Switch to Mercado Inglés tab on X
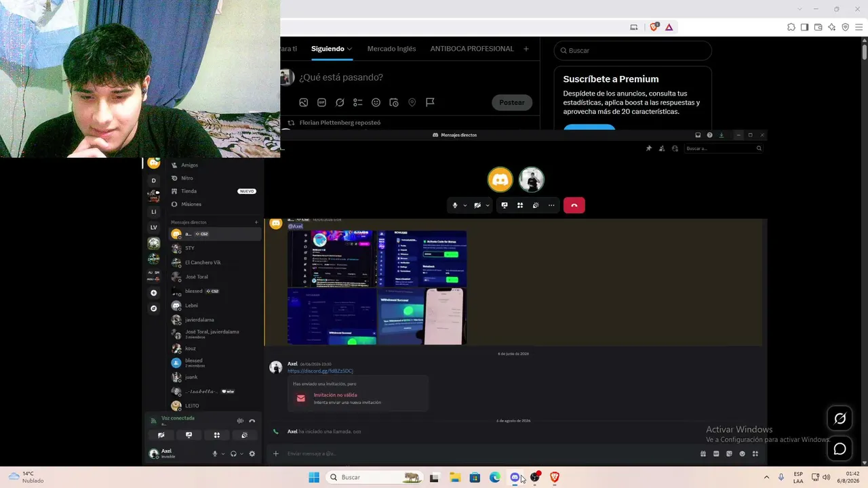 coord(391,49)
